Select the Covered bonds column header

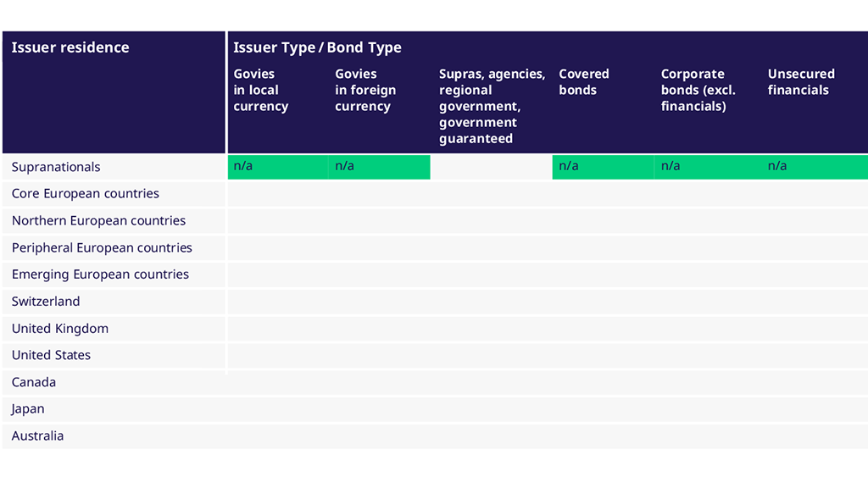(584, 82)
